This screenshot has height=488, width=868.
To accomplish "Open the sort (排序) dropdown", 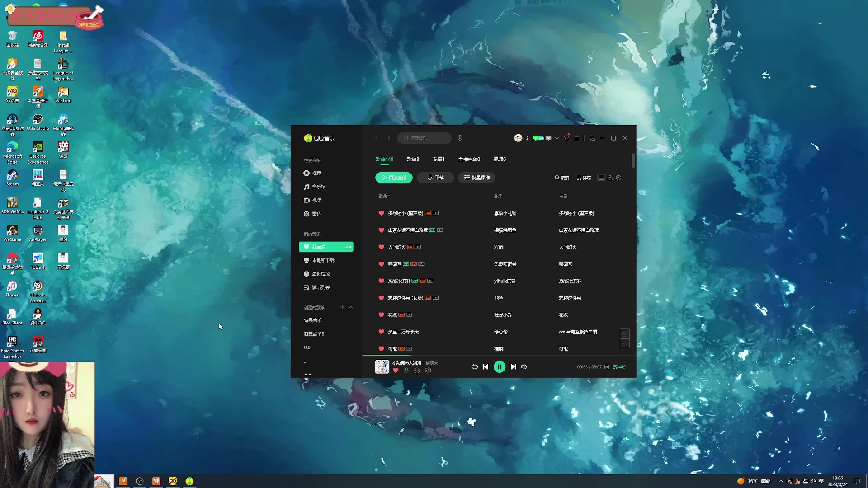I will (x=584, y=178).
